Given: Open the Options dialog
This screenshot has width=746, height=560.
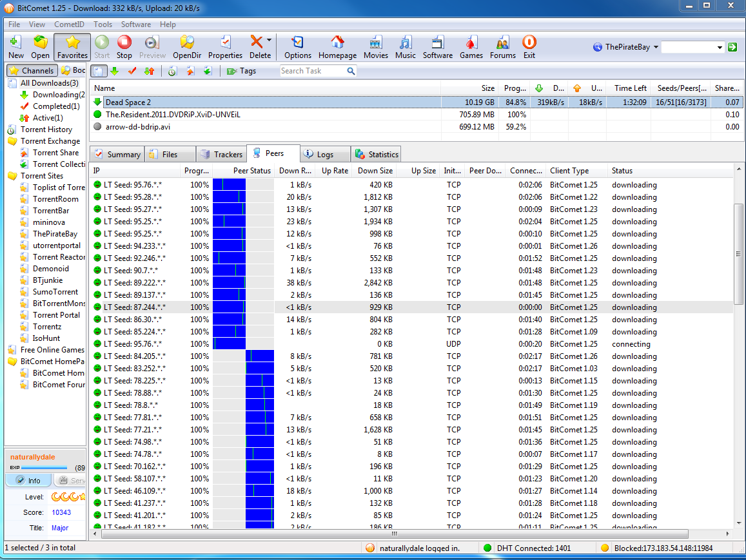Looking at the screenshot, I should coord(298,47).
